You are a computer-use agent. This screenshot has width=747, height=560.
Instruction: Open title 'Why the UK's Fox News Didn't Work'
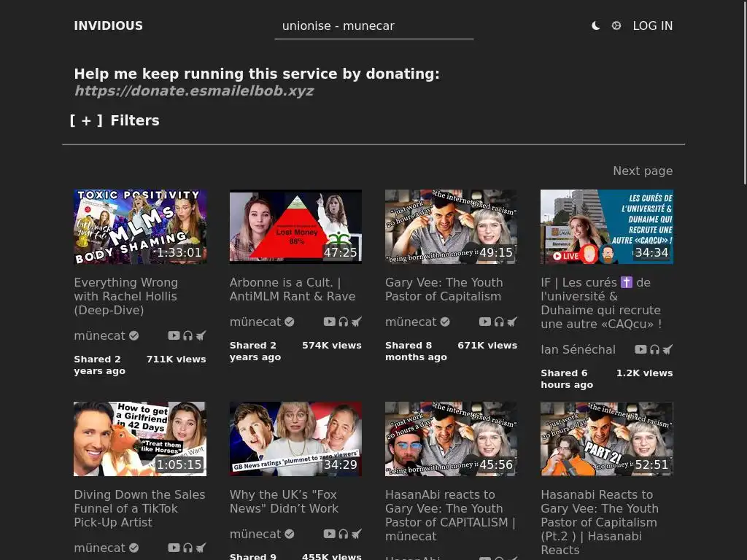[x=284, y=502]
